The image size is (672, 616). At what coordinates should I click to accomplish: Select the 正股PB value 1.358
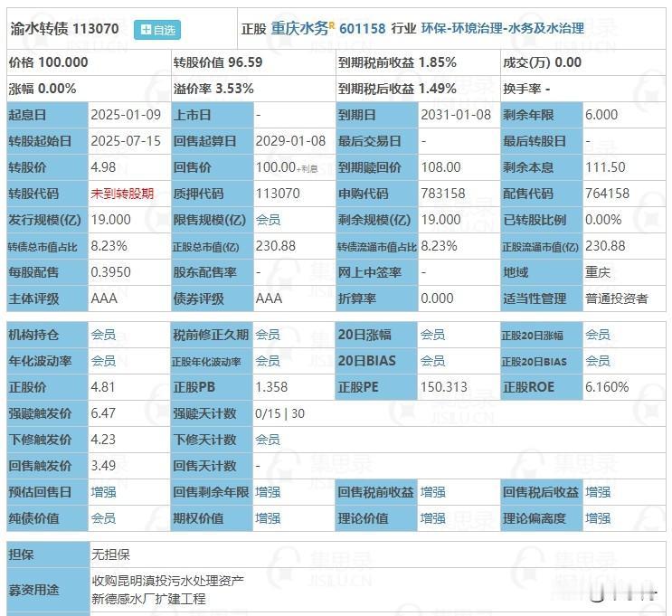click(271, 387)
